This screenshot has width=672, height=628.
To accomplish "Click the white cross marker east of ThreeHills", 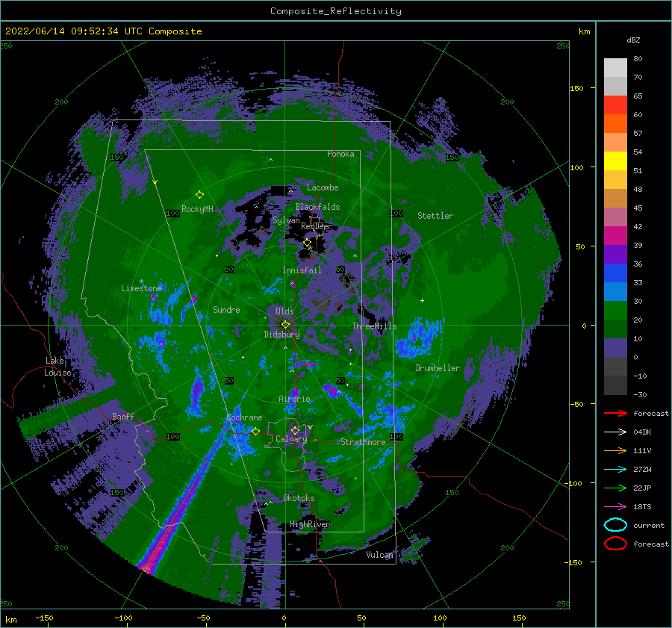I will (x=422, y=300).
